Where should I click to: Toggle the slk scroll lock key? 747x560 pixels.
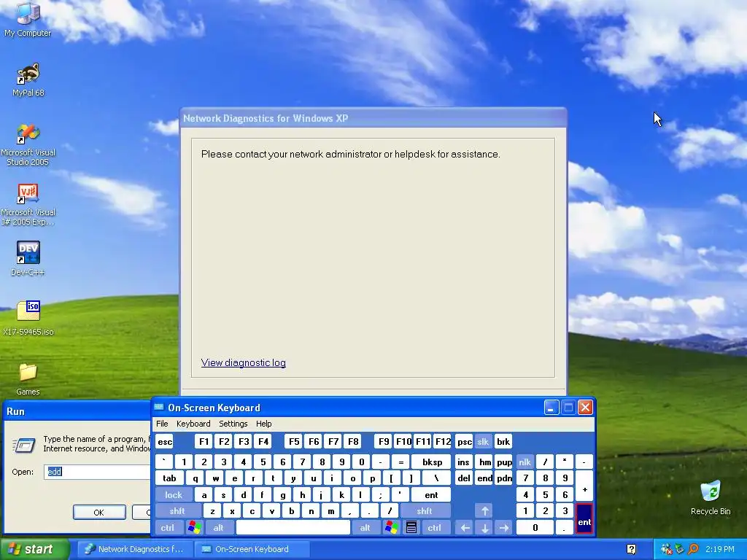(483, 441)
